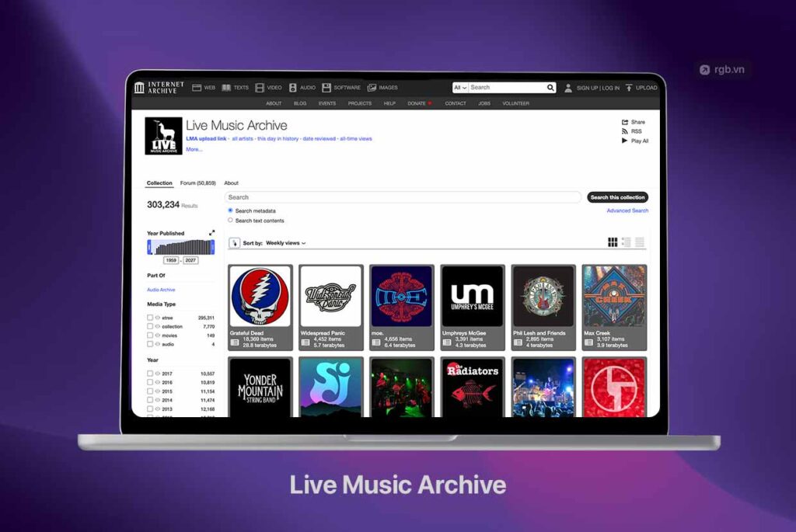Click the list icon on Widespread Panic tile
Viewport: 796px width, 532px height.
305,342
